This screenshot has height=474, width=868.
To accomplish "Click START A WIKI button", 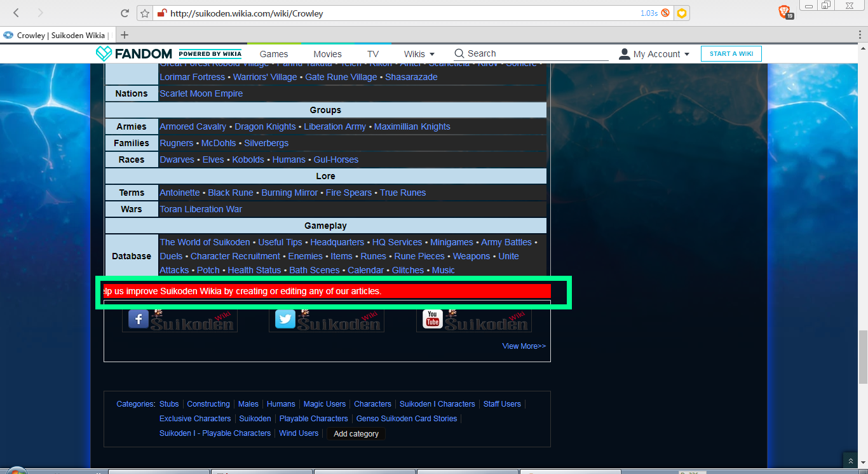I will 731,54.
